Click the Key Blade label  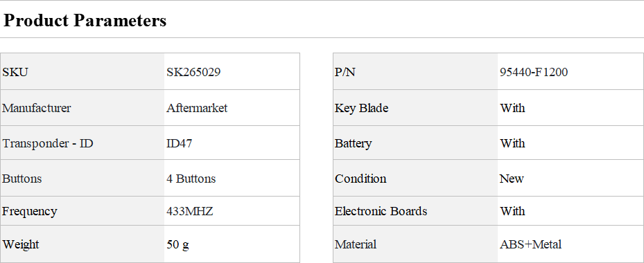click(361, 109)
